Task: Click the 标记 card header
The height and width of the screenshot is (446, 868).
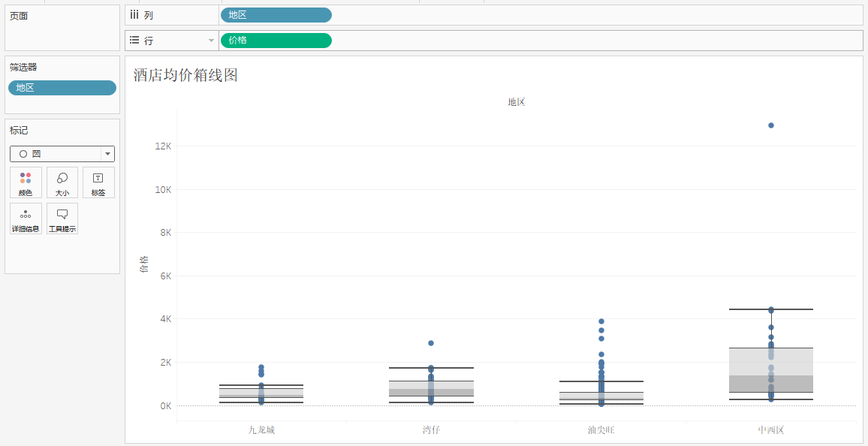Action: click(x=19, y=131)
